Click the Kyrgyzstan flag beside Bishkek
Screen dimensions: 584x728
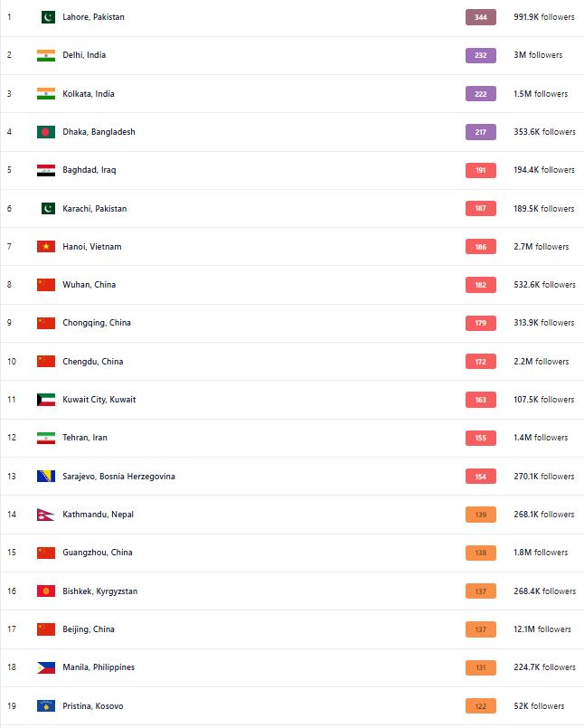click(46, 591)
